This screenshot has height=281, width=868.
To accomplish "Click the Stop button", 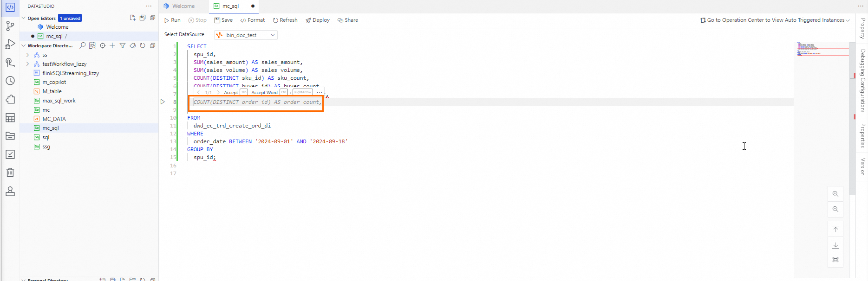I will [197, 20].
